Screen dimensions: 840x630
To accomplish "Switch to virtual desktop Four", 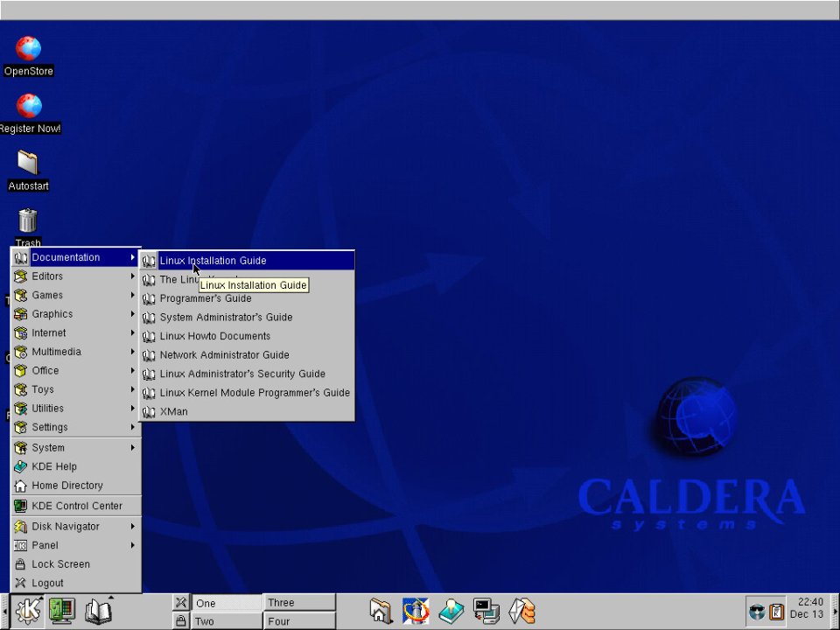I will pos(299,621).
